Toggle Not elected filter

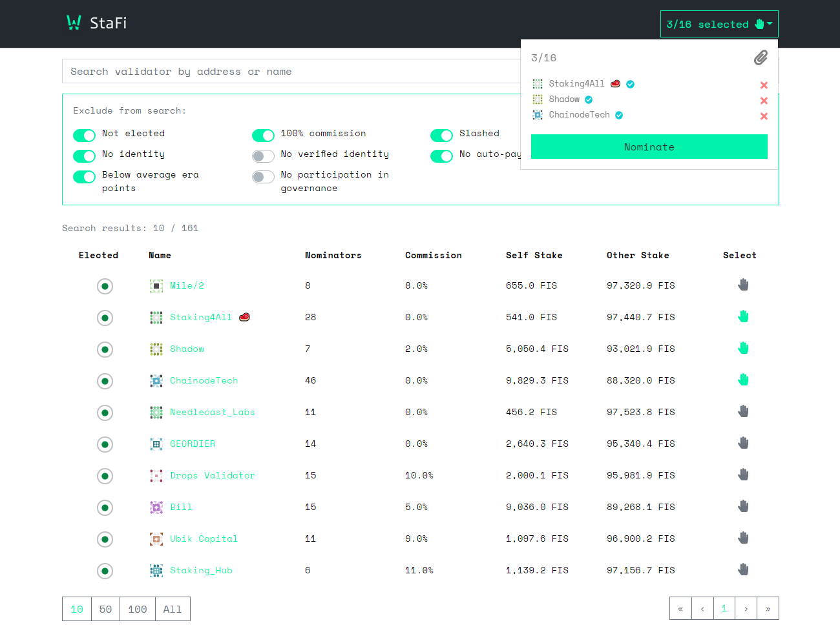84,135
